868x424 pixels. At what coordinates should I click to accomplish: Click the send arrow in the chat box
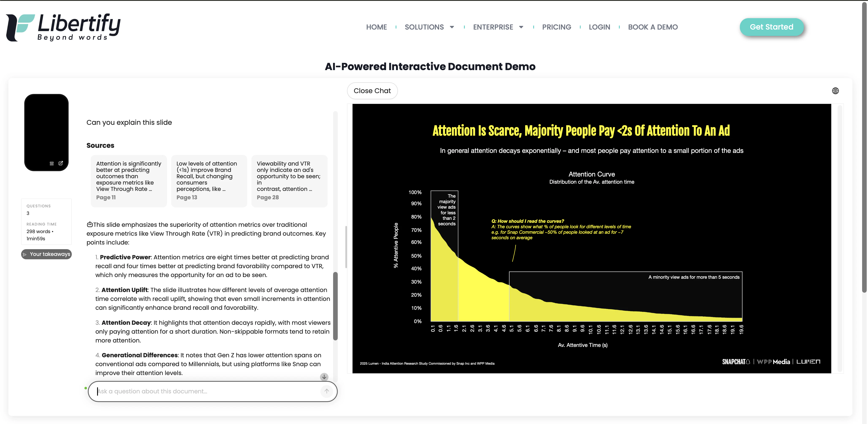(x=326, y=391)
